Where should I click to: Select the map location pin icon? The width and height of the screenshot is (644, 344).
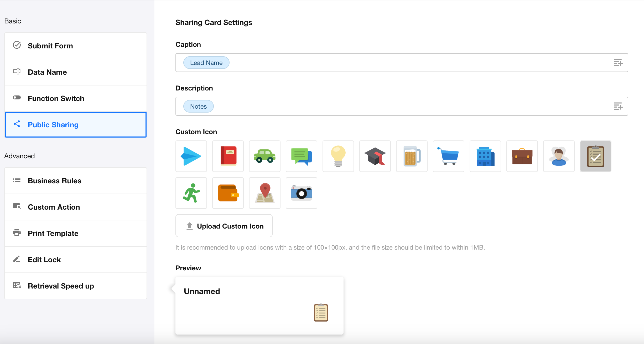click(x=264, y=193)
